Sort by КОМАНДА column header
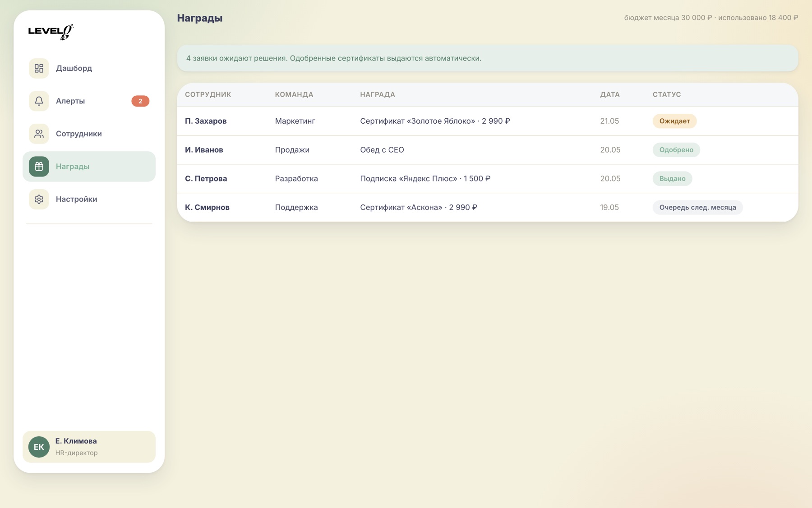Screen dimensions: 812x508 point(294,94)
